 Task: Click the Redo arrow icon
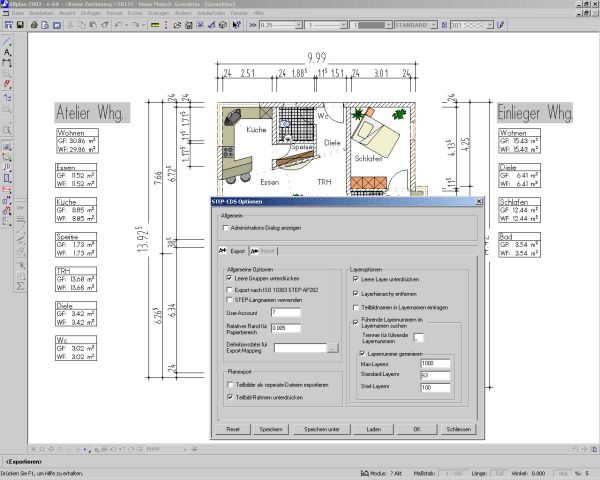[135, 25]
